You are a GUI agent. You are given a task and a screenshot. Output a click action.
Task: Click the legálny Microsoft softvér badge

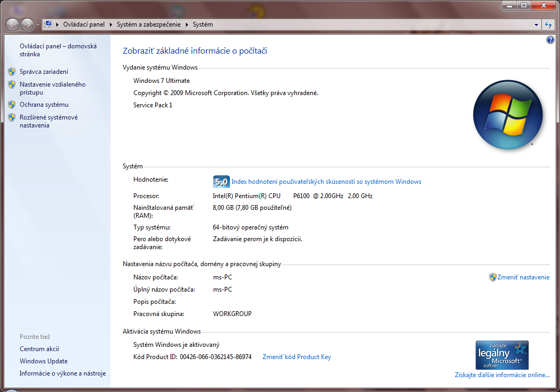tap(502, 355)
